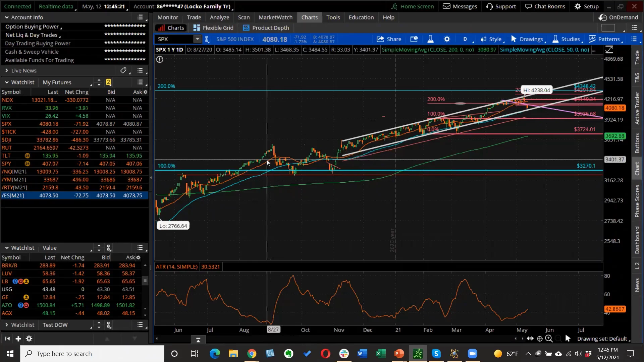Viewport: 644px width, 362px height.
Task: Open Messages
Action: pos(460,6)
